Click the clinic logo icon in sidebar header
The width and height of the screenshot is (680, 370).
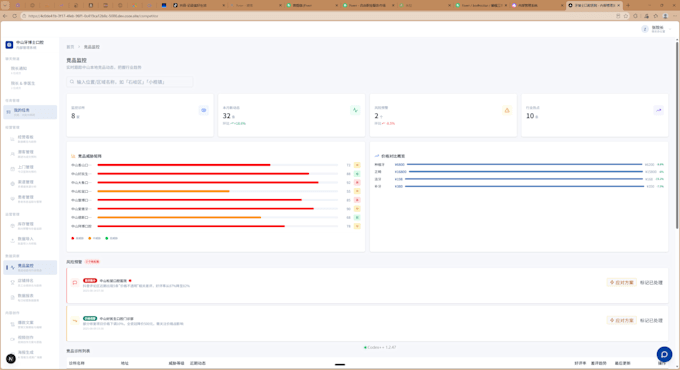[x=9, y=45]
